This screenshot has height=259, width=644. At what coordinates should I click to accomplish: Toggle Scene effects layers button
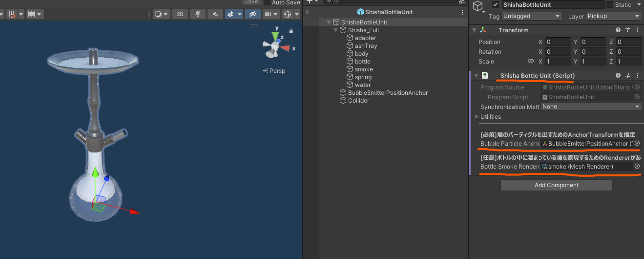click(x=230, y=14)
